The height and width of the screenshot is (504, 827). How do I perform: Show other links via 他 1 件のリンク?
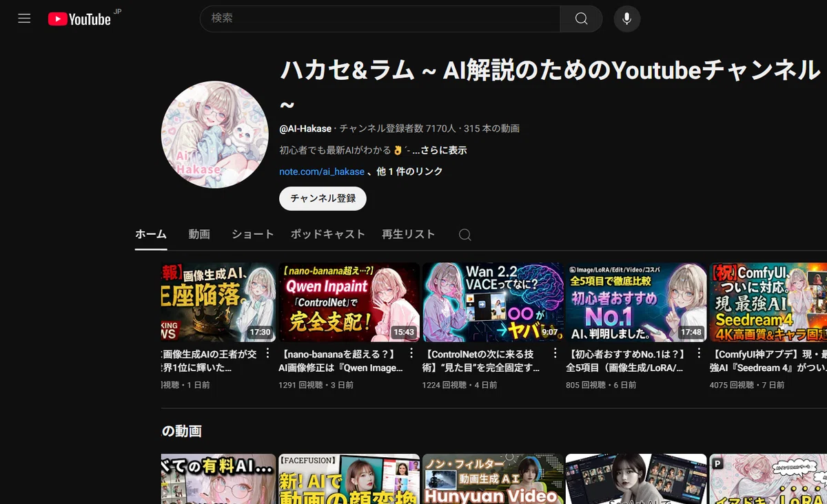tap(409, 171)
